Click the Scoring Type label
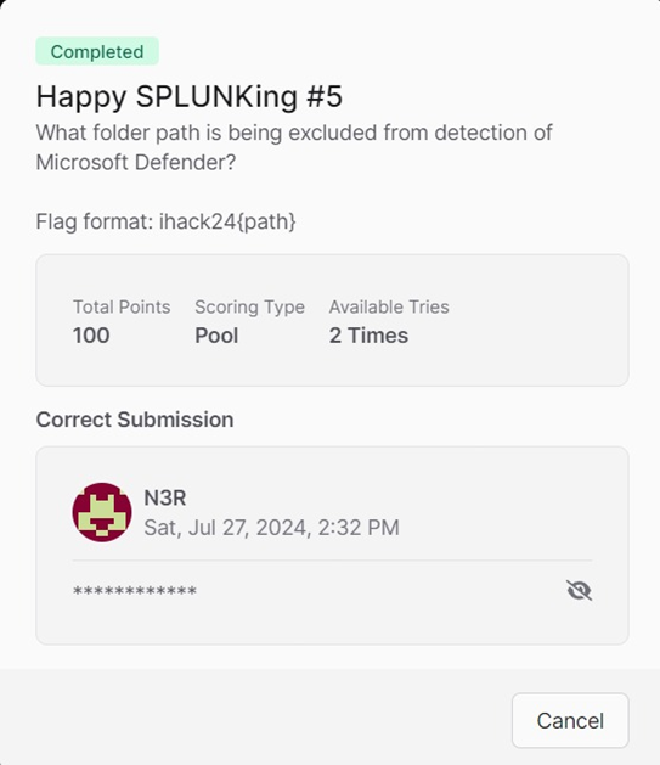Image resolution: width=660 pixels, height=765 pixels. pyautogui.click(x=249, y=307)
